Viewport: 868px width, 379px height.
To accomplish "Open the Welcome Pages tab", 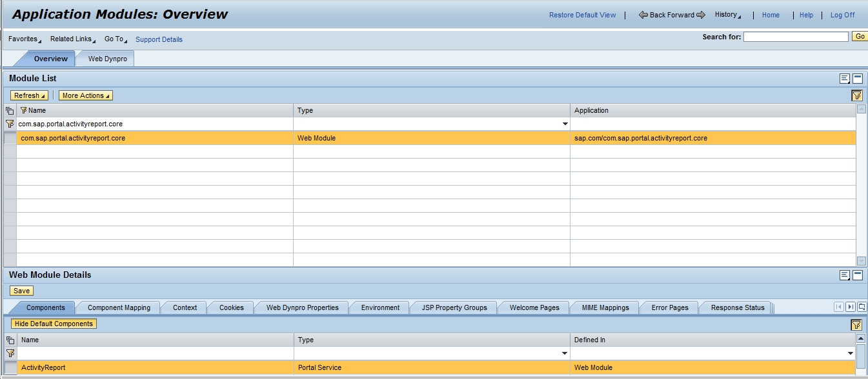I will (x=534, y=307).
